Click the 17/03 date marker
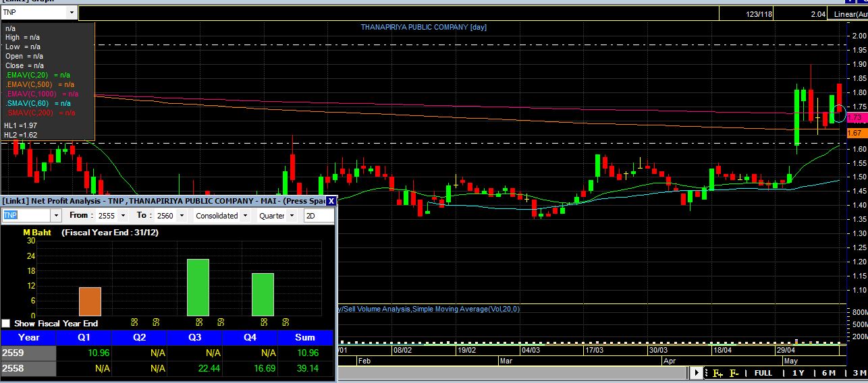 [x=594, y=351]
